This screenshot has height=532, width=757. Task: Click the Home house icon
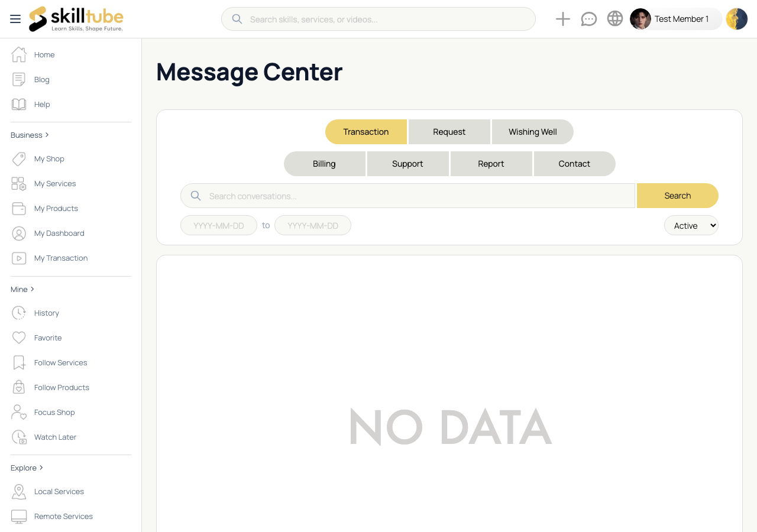(x=19, y=54)
